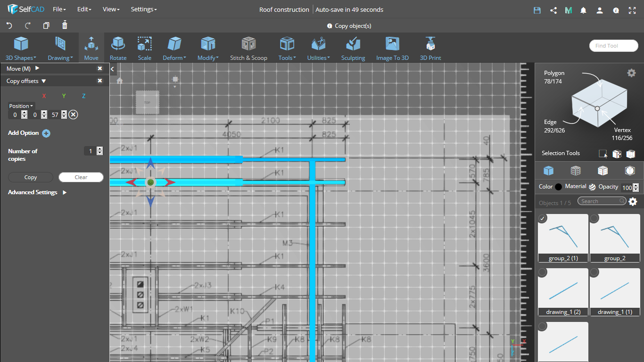Click the Copy button
The image size is (644, 362).
31,177
